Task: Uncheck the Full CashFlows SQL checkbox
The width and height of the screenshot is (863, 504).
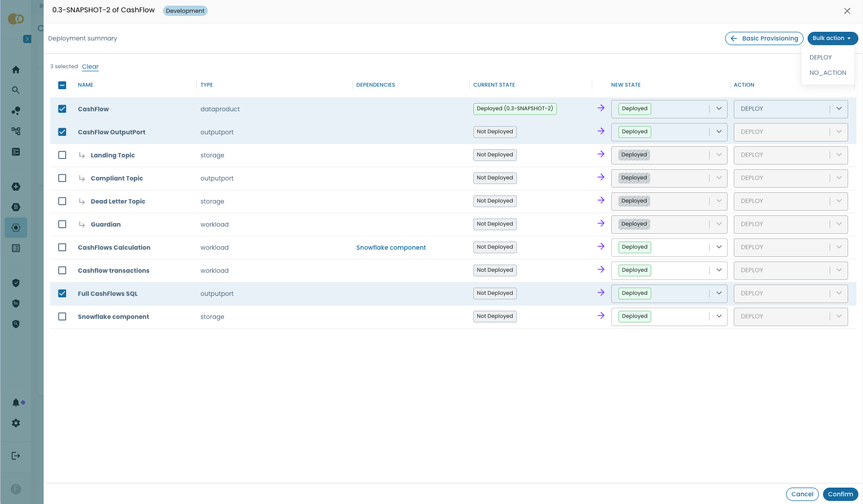Action: click(x=62, y=293)
